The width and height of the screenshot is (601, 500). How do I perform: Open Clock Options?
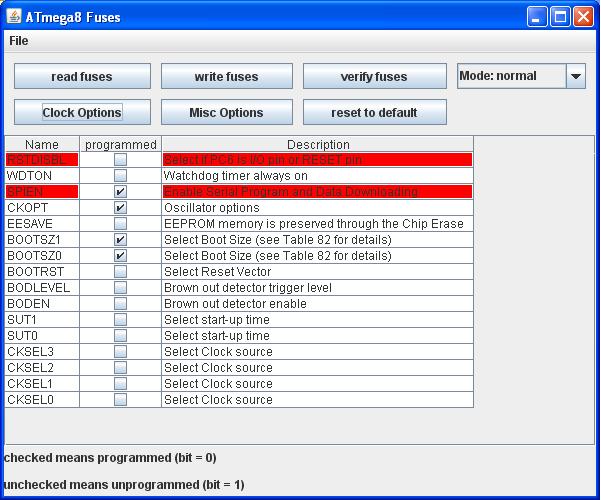[82, 112]
